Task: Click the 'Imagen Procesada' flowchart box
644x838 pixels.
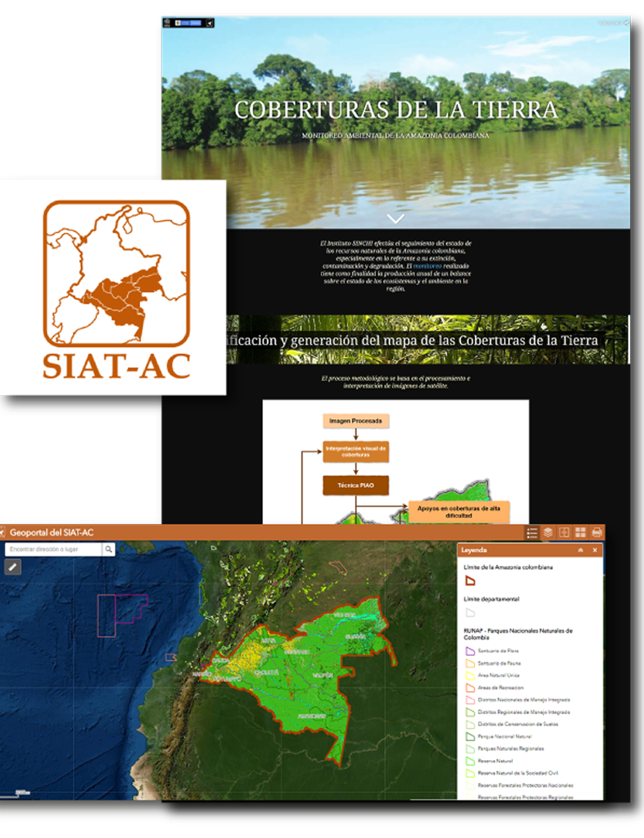Action: point(356,421)
